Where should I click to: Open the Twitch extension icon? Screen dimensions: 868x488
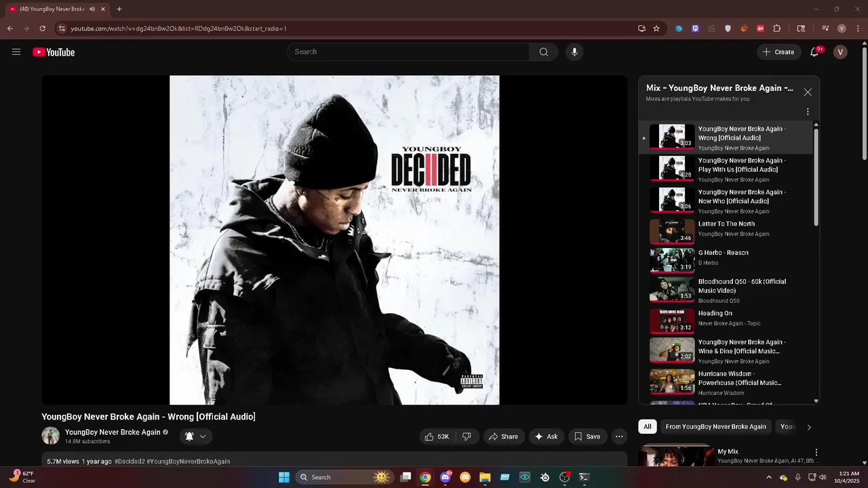tap(696, 28)
